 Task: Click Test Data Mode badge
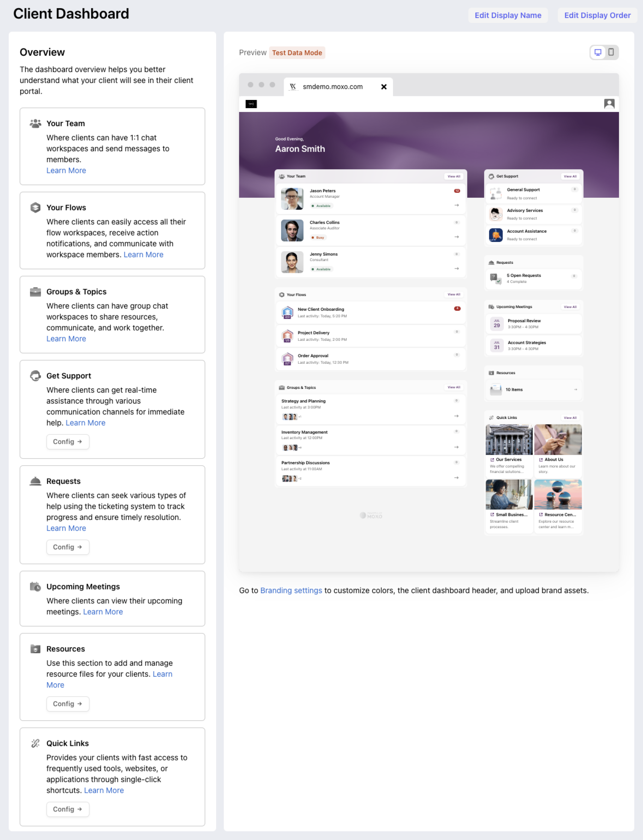(x=297, y=52)
